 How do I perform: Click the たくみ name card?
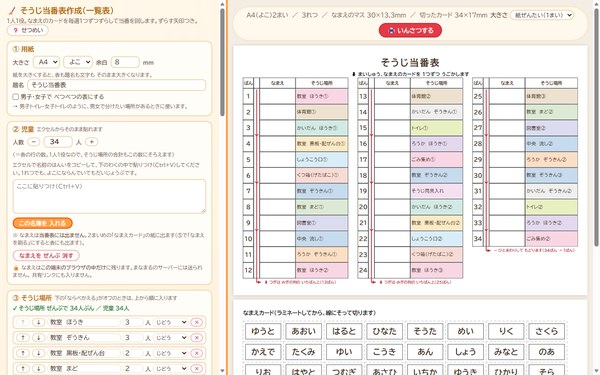point(303,352)
